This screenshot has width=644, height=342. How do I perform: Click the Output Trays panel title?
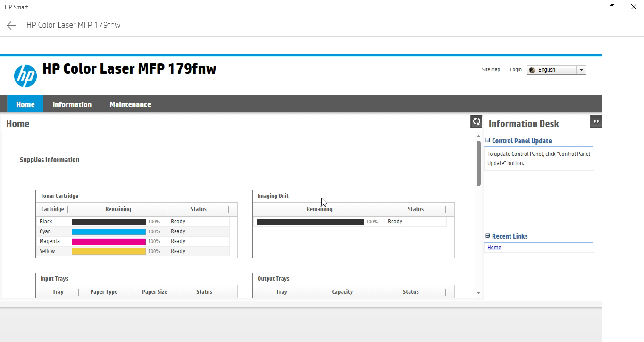pyautogui.click(x=273, y=279)
